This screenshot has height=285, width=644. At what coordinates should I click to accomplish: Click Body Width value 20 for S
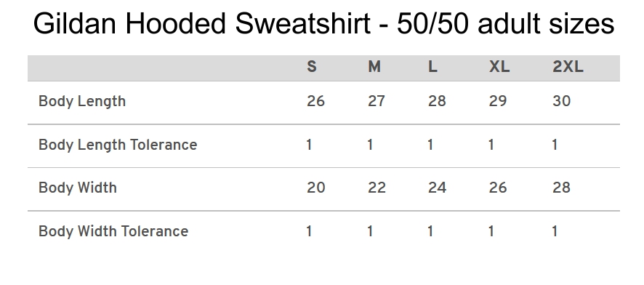tap(316, 188)
